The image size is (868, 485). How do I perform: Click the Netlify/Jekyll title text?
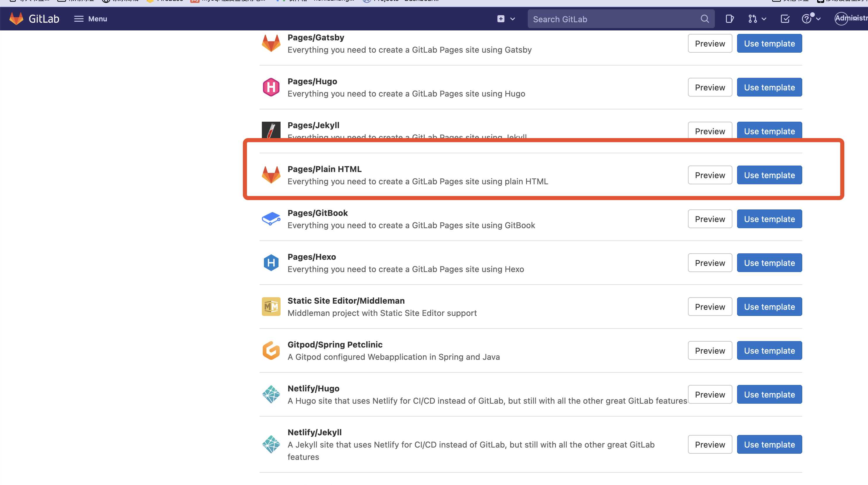click(314, 432)
